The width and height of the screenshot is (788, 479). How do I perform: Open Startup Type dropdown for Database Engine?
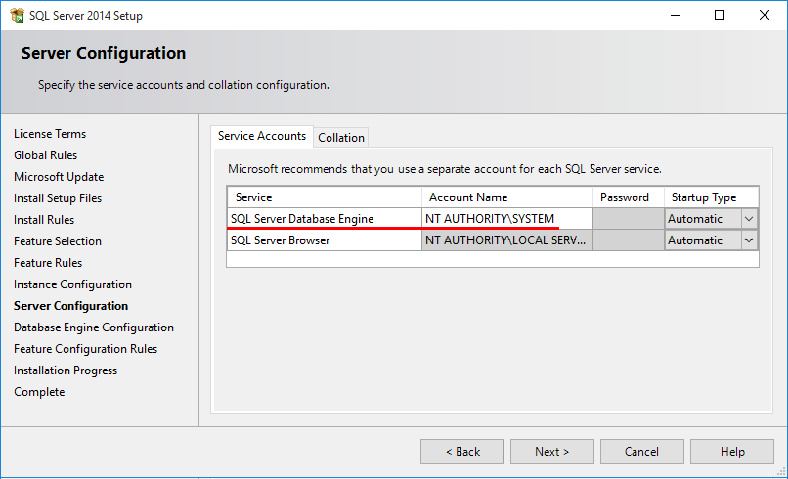click(749, 219)
